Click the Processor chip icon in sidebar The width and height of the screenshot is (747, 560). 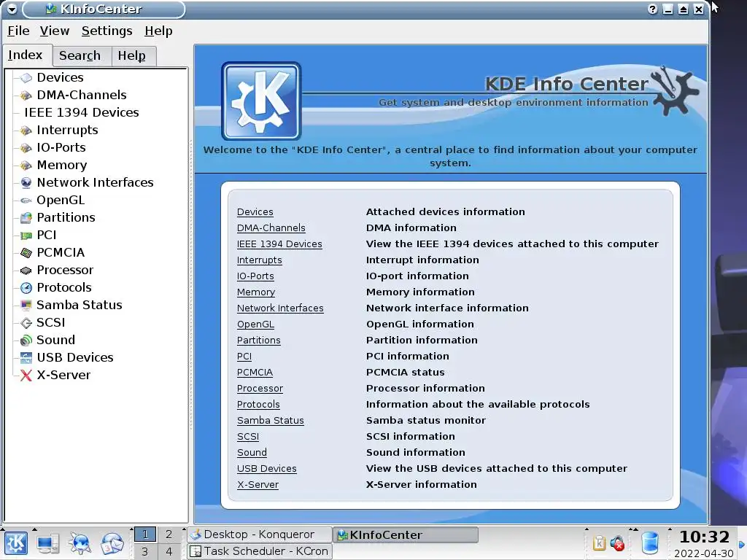click(x=26, y=271)
